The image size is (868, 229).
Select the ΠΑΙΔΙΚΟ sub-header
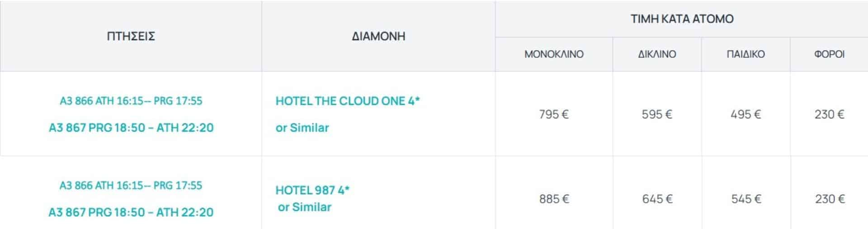click(x=745, y=54)
